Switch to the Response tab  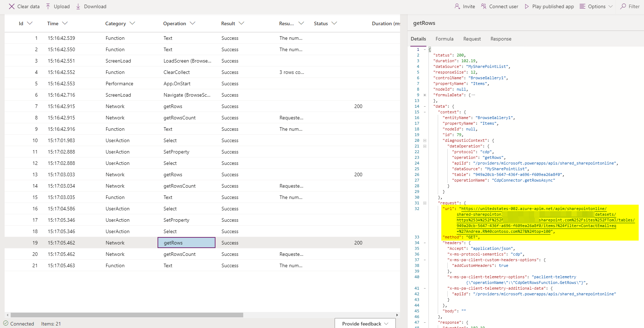pos(501,39)
